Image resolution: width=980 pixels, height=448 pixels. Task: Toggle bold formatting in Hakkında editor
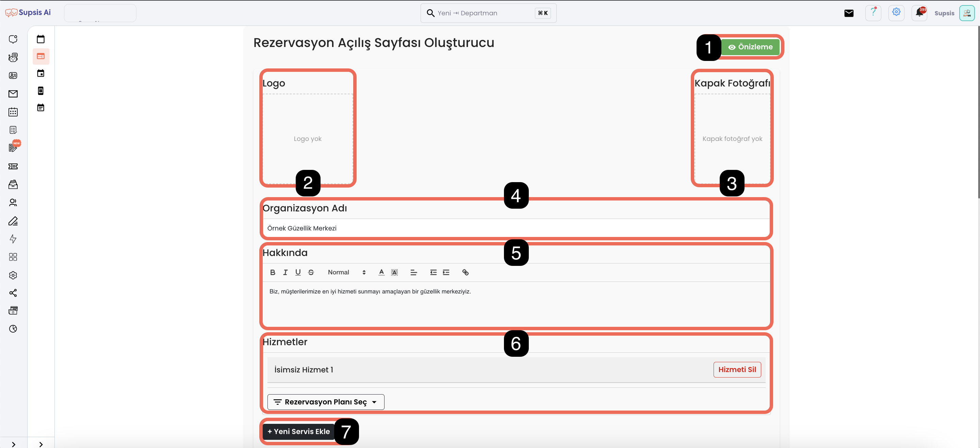(273, 273)
